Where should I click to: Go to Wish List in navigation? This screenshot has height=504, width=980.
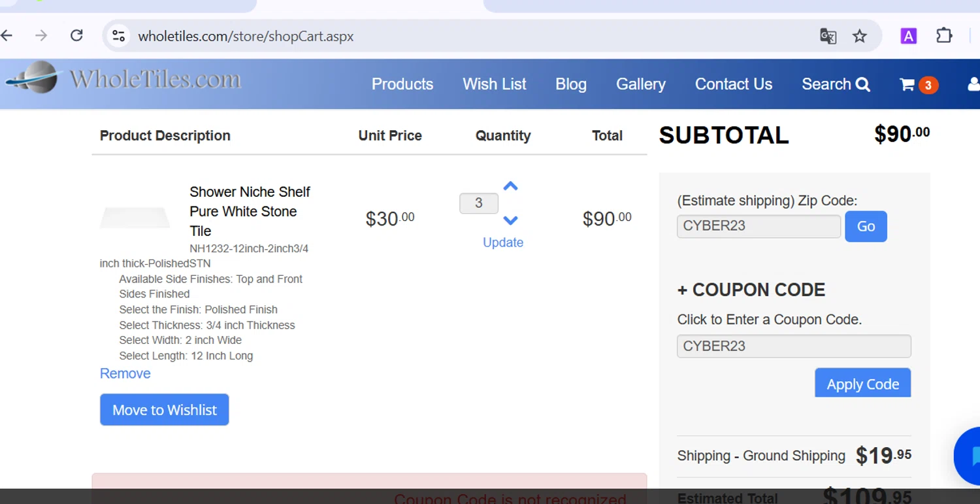pos(495,84)
